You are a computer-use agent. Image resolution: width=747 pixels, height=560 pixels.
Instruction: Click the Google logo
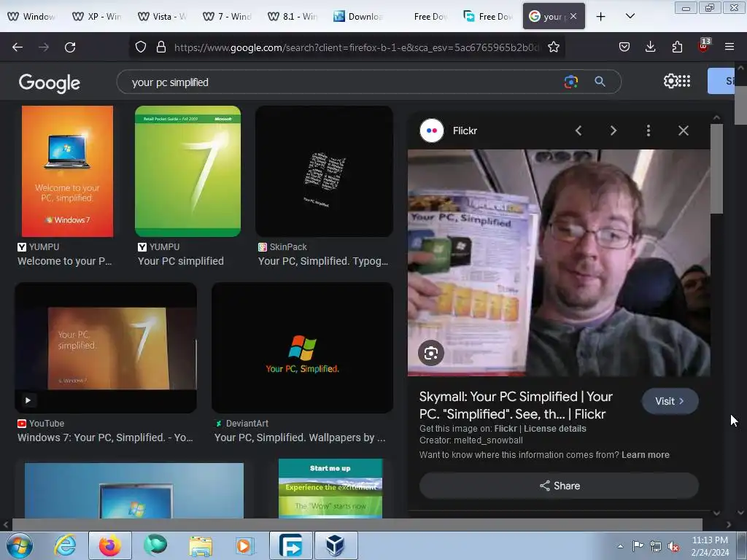[49, 83]
